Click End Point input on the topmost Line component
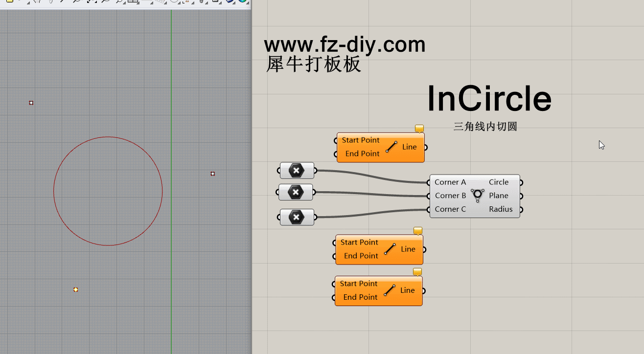Image resolution: width=644 pixels, height=354 pixels. [x=362, y=154]
